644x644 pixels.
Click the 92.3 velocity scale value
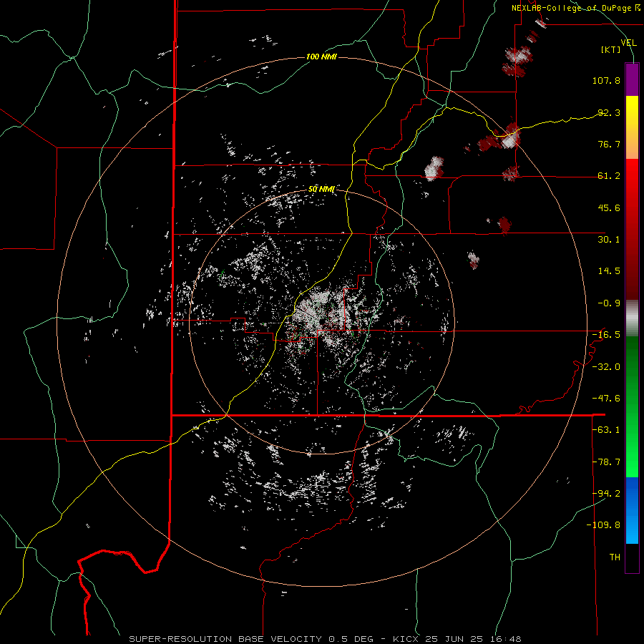tap(609, 112)
